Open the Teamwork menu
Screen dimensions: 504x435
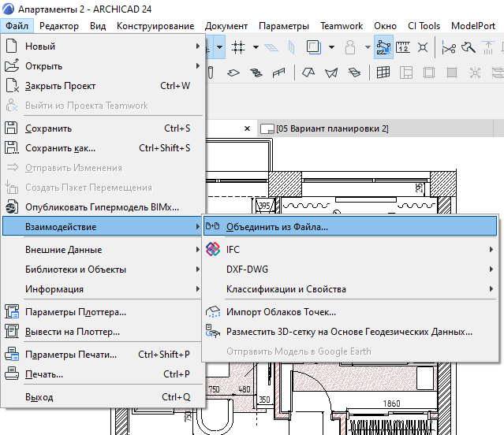[x=342, y=26]
